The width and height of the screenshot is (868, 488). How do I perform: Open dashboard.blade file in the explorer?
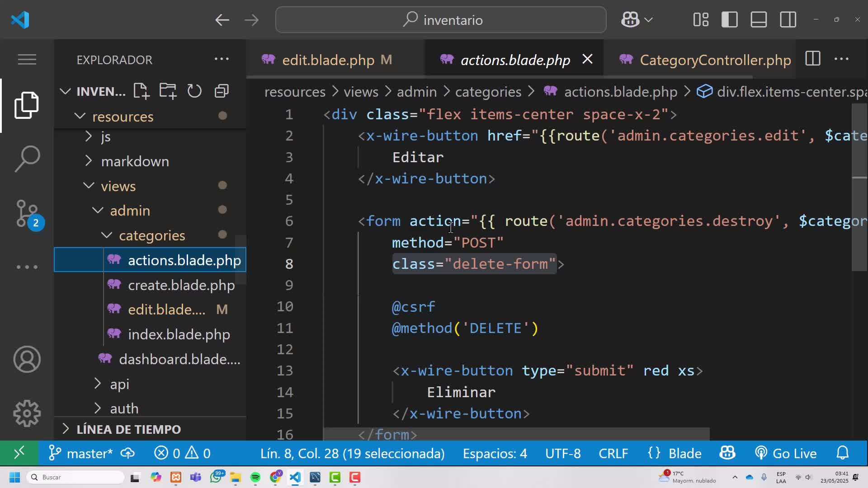[x=150, y=359]
